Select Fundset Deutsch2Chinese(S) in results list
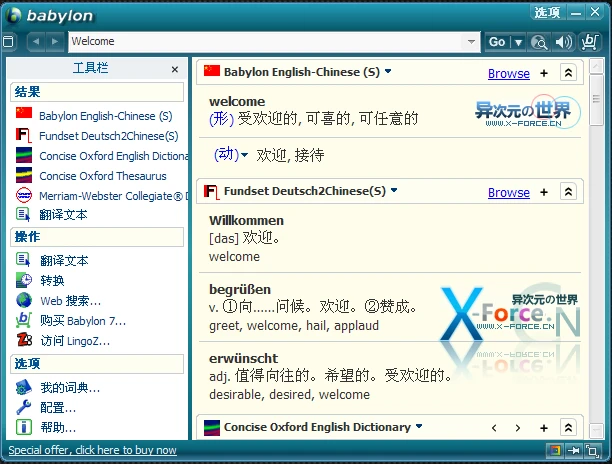The width and height of the screenshot is (612, 464). (109, 136)
